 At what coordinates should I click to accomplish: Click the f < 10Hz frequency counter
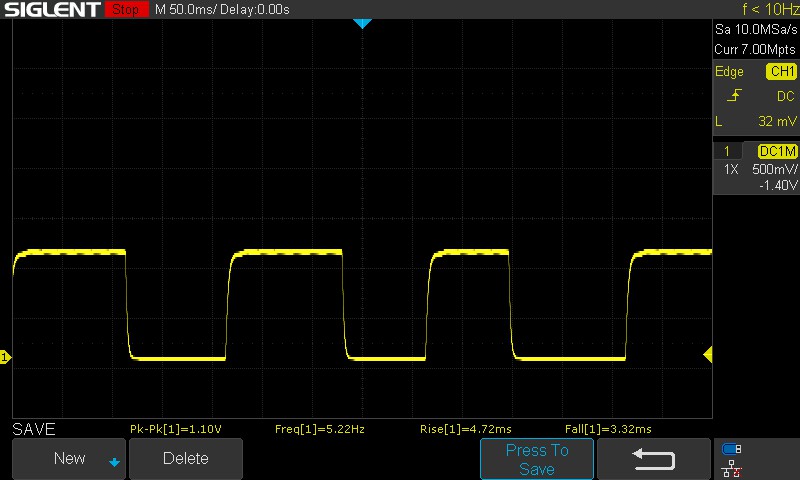point(770,9)
